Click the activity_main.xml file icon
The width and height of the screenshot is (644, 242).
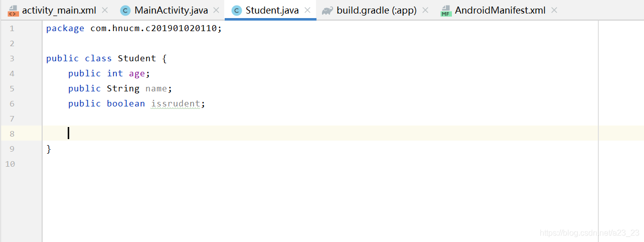pos(13,11)
